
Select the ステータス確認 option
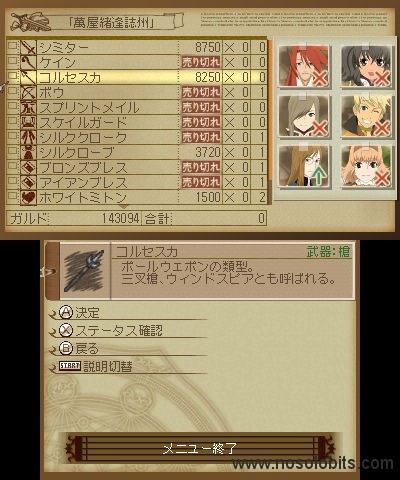111,330
